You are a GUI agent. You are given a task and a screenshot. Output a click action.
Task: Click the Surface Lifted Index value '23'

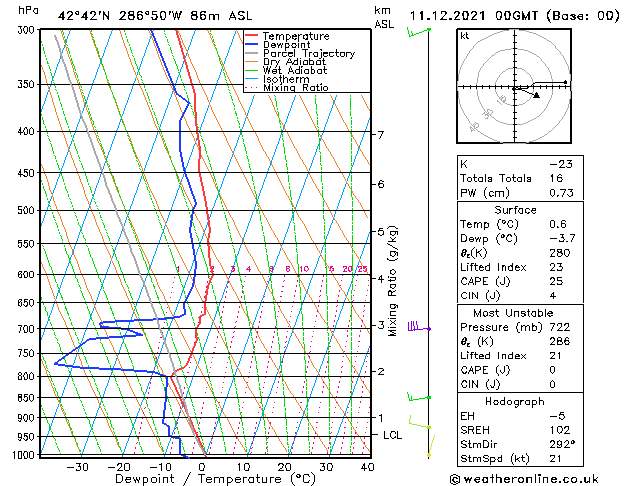coord(557,267)
